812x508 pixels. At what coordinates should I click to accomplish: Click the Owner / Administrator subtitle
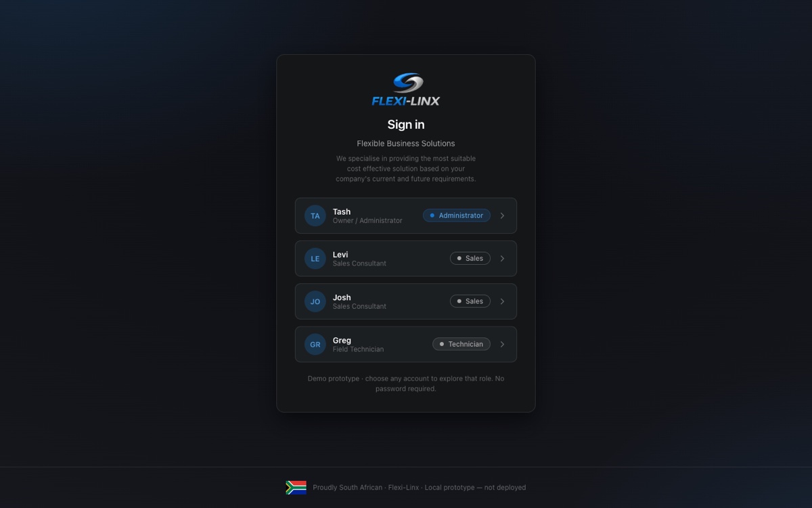pyautogui.click(x=367, y=221)
